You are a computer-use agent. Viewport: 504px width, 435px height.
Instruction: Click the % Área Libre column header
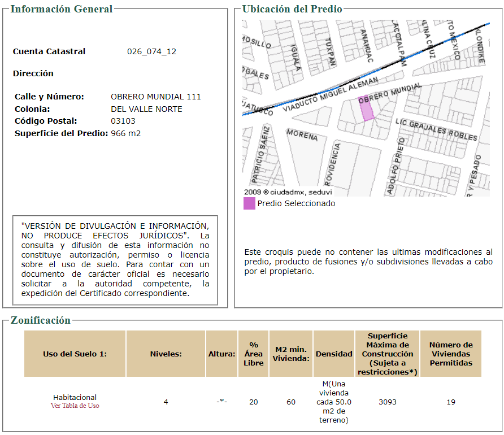pos(253,354)
